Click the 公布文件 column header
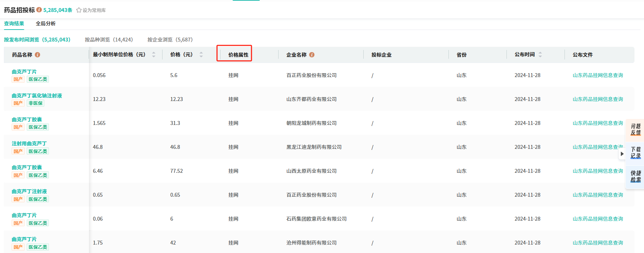Screen dimensions: 644x253 tap(582, 55)
